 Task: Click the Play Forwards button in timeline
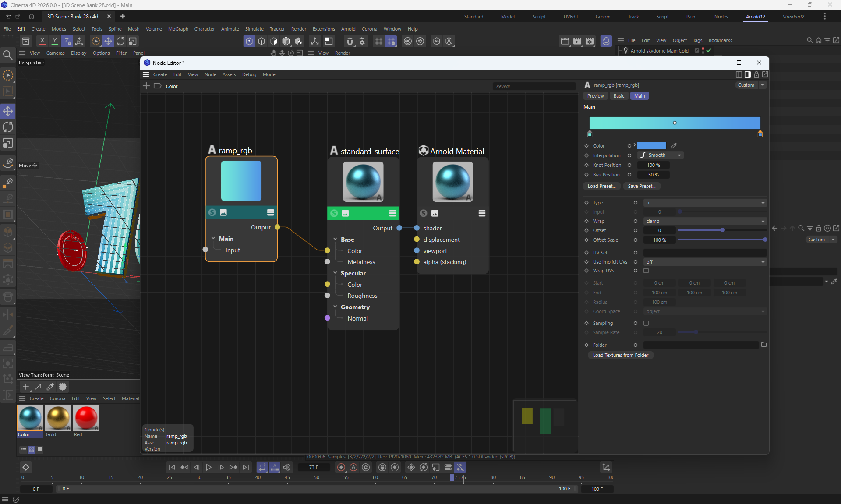(208, 467)
